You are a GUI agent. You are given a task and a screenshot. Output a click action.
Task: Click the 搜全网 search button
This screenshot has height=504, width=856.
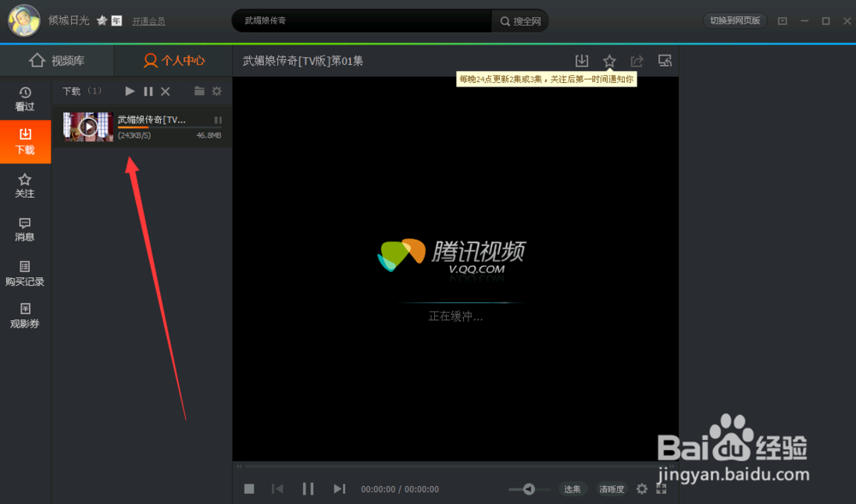[520, 21]
